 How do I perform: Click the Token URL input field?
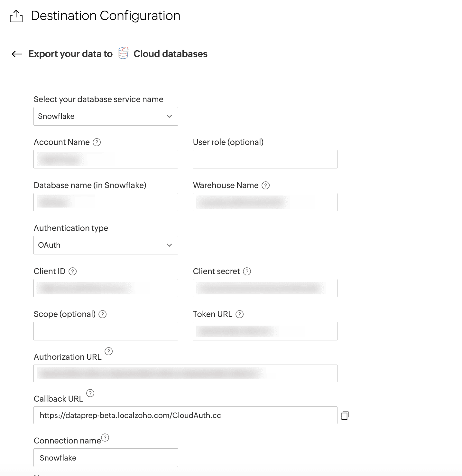coord(265,331)
